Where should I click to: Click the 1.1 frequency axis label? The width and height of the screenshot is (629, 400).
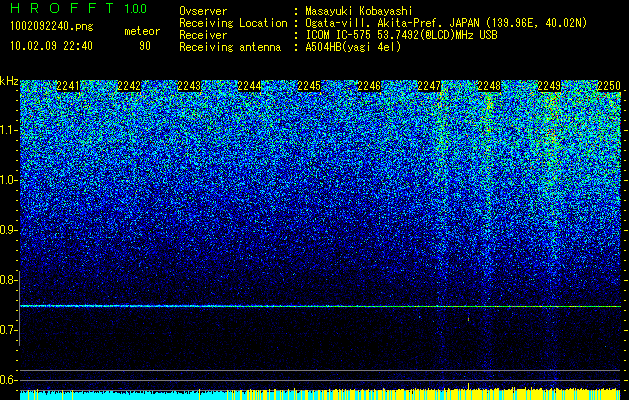tap(8, 130)
